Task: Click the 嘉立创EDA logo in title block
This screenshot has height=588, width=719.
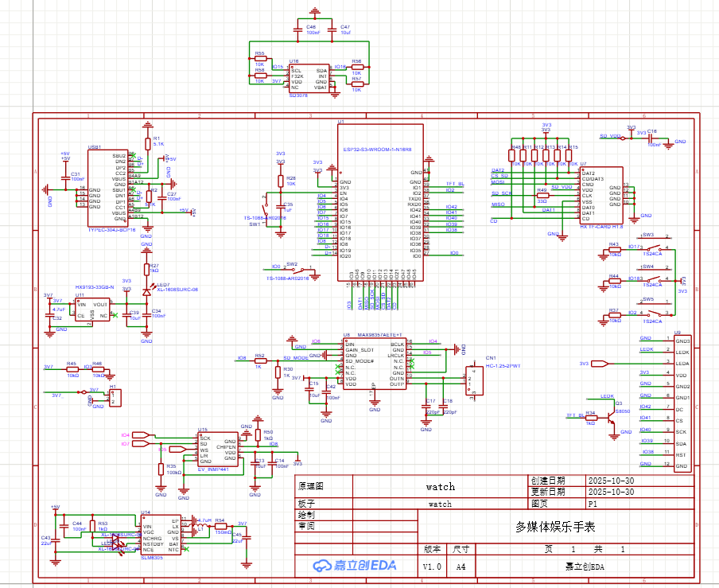Action: 354,566
